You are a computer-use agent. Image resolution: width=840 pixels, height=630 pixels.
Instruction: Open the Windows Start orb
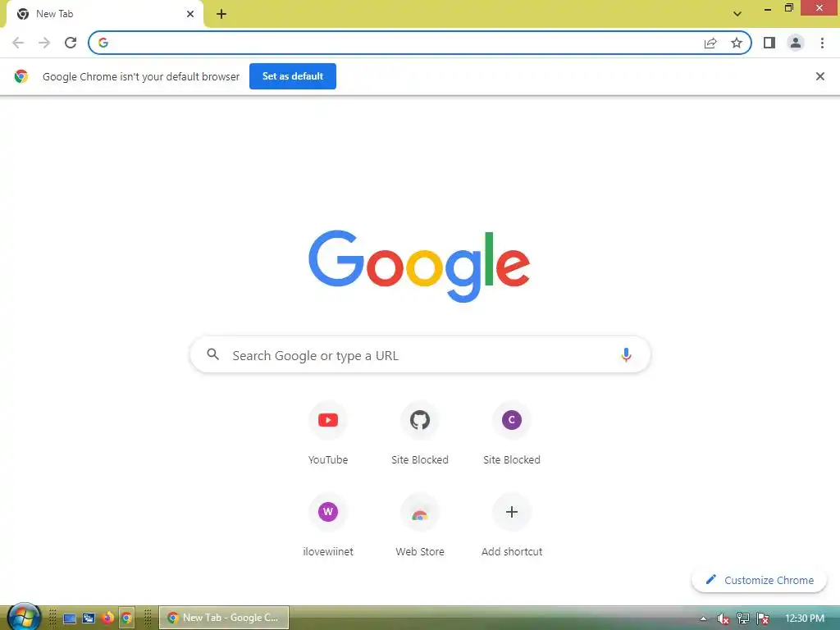pyautogui.click(x=24, y=617)
